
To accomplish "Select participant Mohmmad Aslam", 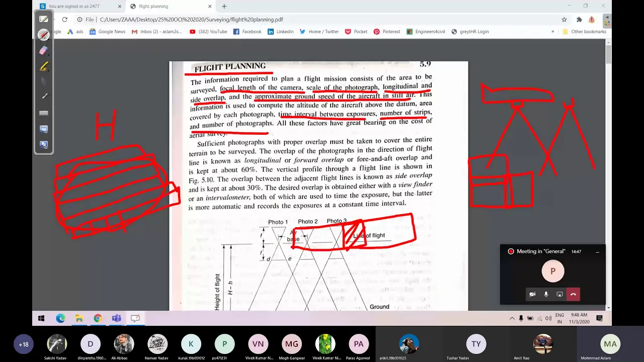I will 610,344.
